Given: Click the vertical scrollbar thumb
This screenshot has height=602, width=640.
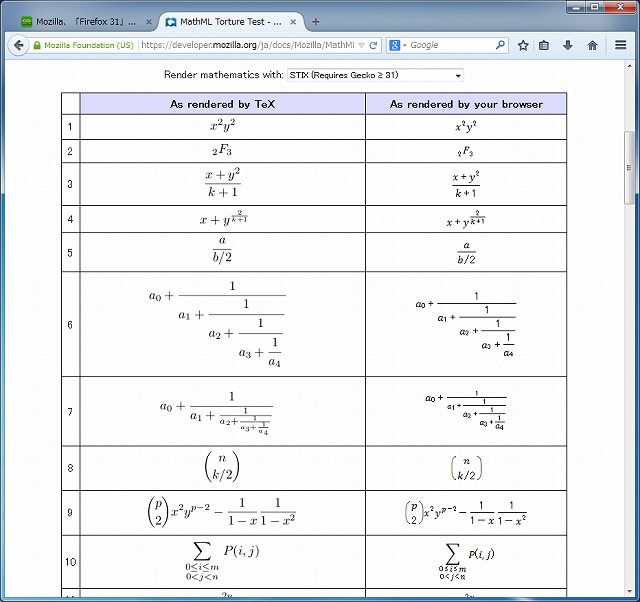Looking at the screenshot, I should (x=629, y=168).
